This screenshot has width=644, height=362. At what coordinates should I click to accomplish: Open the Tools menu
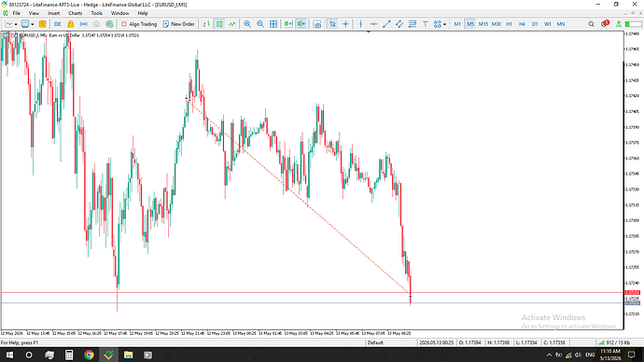pyautogui.click(x=97, y=13)
